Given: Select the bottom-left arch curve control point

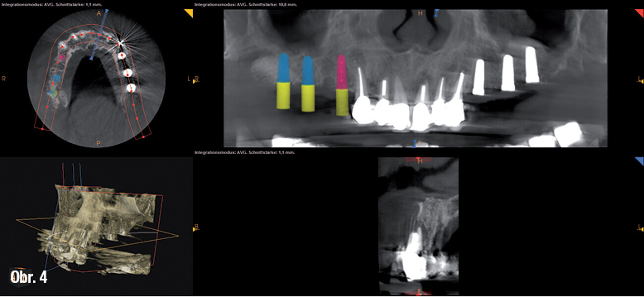Looking at the screenshot, I should point(43,129).
